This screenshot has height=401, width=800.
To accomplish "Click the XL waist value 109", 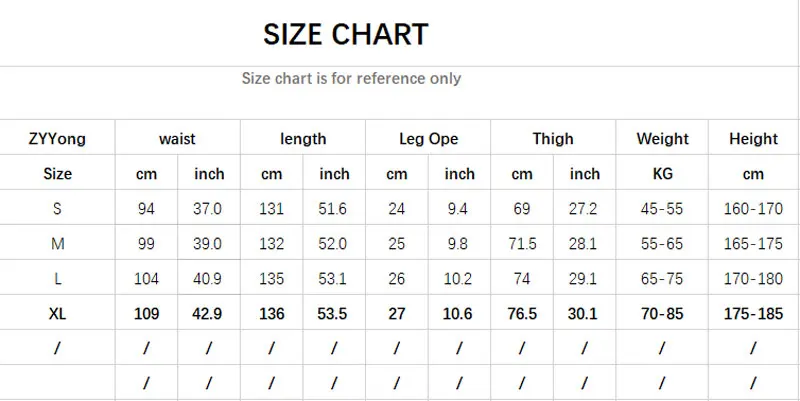I will tap(146, 313).
